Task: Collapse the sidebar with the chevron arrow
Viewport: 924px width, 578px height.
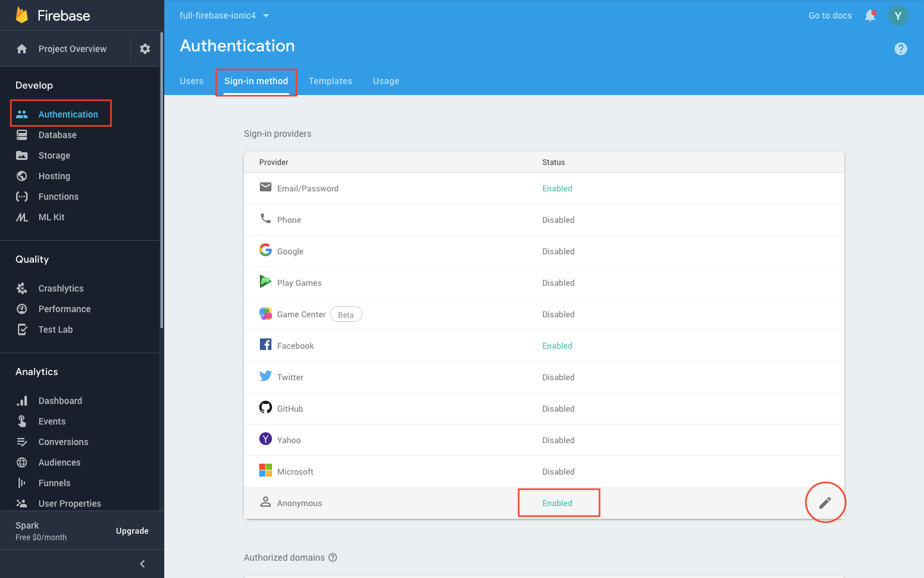Action: pyautogui.click(x=142, y=564)
